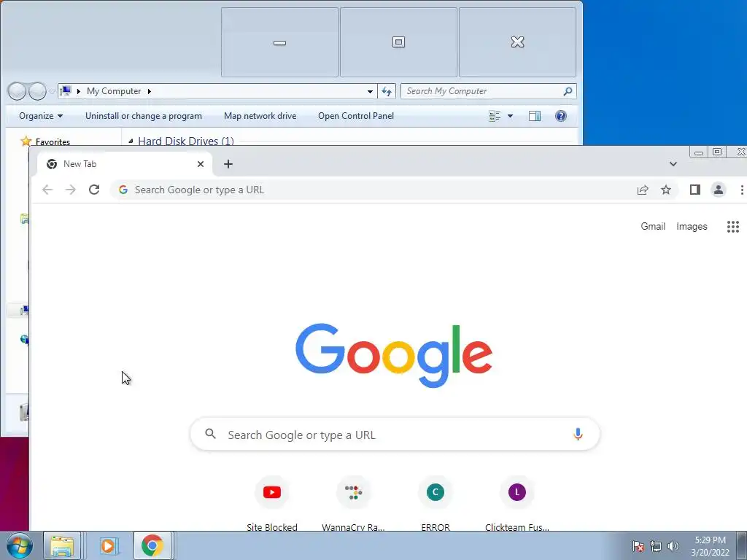Open the Windows Start button

coord(20,545)
